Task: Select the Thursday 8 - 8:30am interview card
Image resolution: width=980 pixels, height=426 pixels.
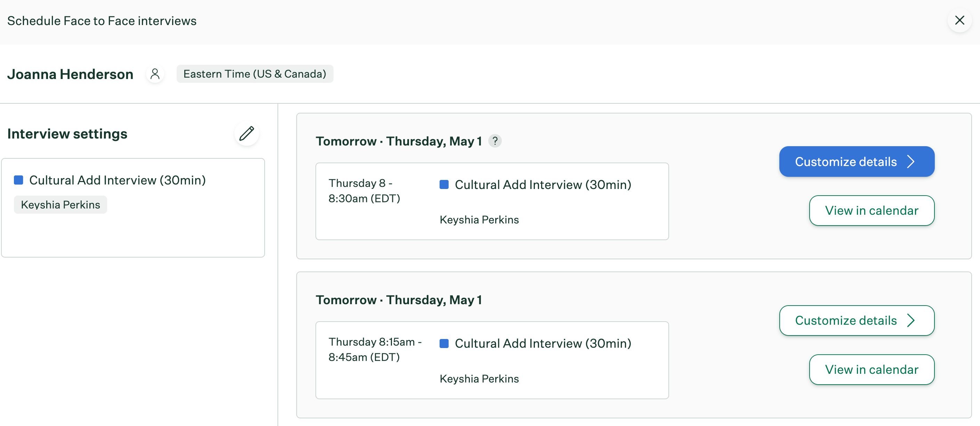Action: coord(492,202)
